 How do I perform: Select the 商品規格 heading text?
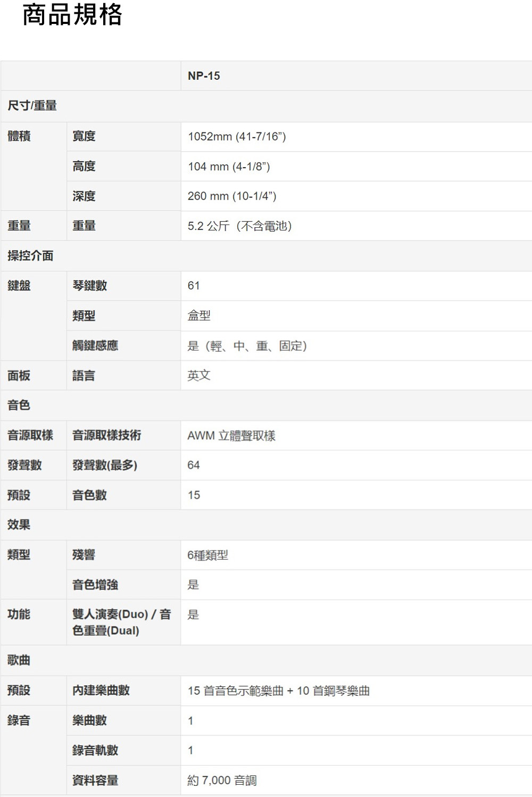coord(72,14)
